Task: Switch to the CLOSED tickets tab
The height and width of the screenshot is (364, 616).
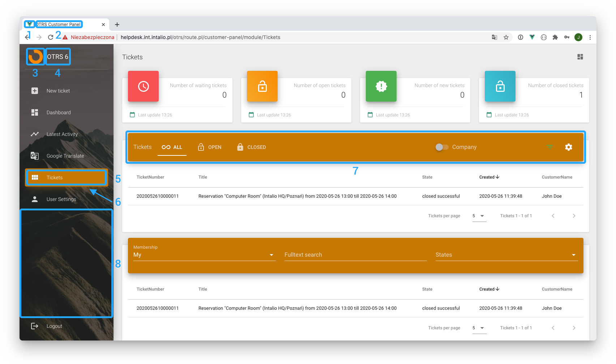Action: pos(252,147)
